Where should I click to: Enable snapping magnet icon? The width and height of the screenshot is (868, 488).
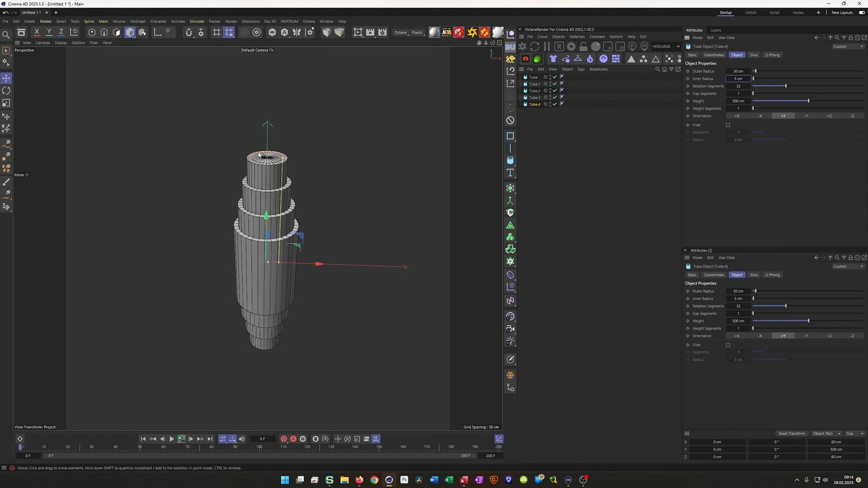click(x=189, y=32)
